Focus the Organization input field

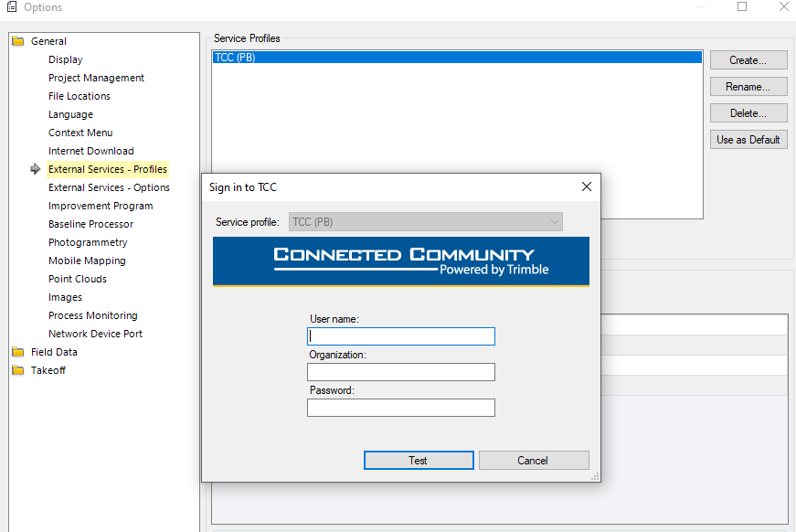click(x=401, y=372)
